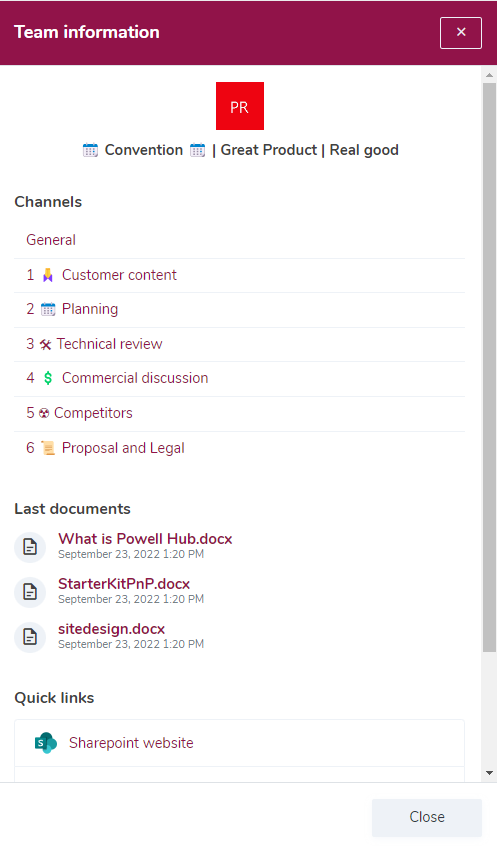Click the scroll emoji in Proposal and Legal
The height and width of the screenshot is (847, 497).
point(48,448)
